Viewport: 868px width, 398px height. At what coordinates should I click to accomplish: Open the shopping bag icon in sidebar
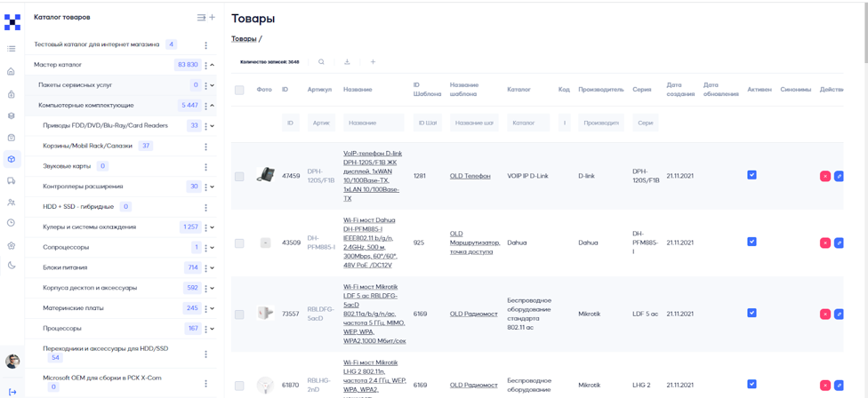point(11,137)
